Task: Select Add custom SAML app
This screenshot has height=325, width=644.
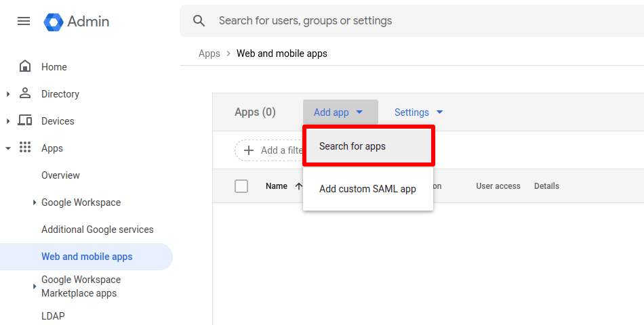Action: pyautogui.click(x=367, y=189)
